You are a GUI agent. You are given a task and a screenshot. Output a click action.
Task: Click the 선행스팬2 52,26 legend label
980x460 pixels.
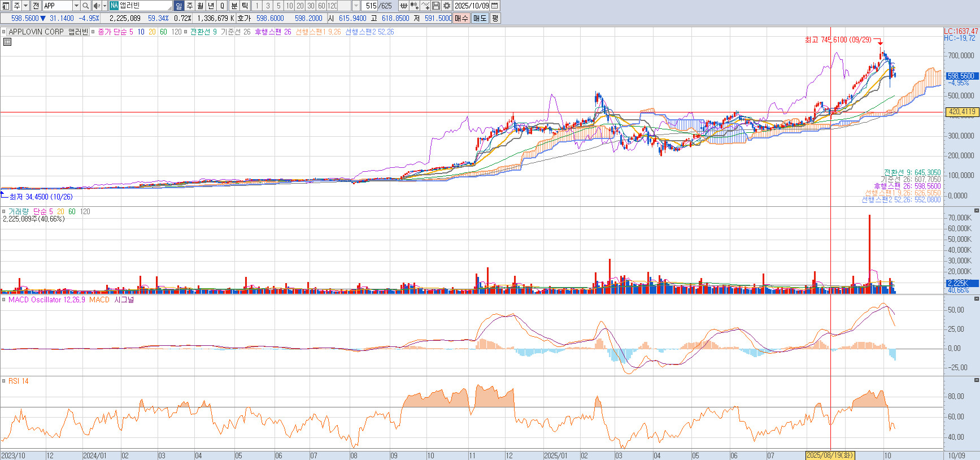[369, 32]
